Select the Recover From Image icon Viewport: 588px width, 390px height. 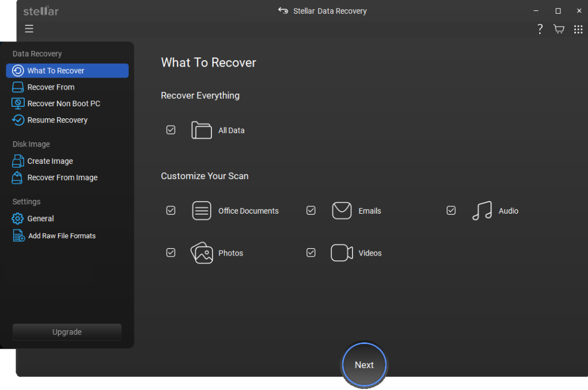pyautogui.click(x=18, y=177)
